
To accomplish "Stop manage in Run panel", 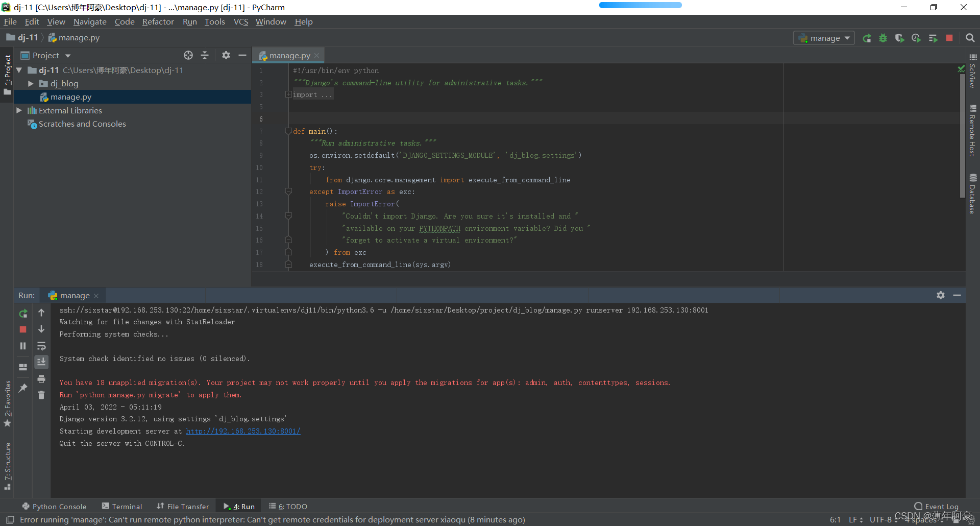I will pyautogui.click(x=23, y=329).
